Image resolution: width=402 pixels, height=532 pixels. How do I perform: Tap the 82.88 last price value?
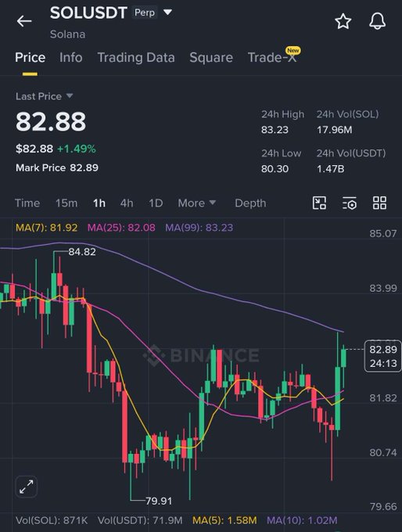click(51, 121)
